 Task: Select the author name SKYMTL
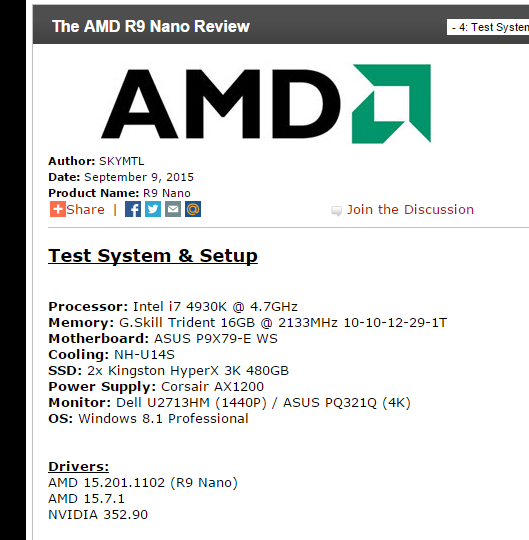coord(122,161)
